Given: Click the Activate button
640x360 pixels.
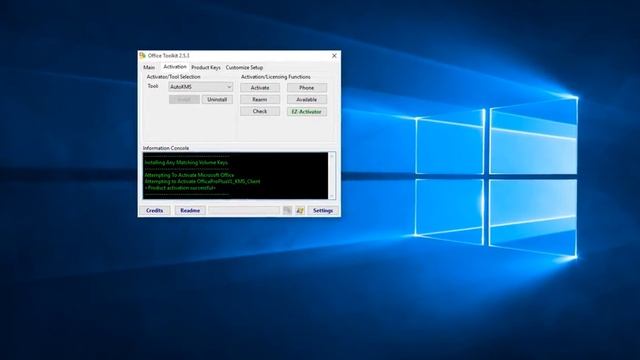Looking at the screenshot, I should [x=260, y=87].
